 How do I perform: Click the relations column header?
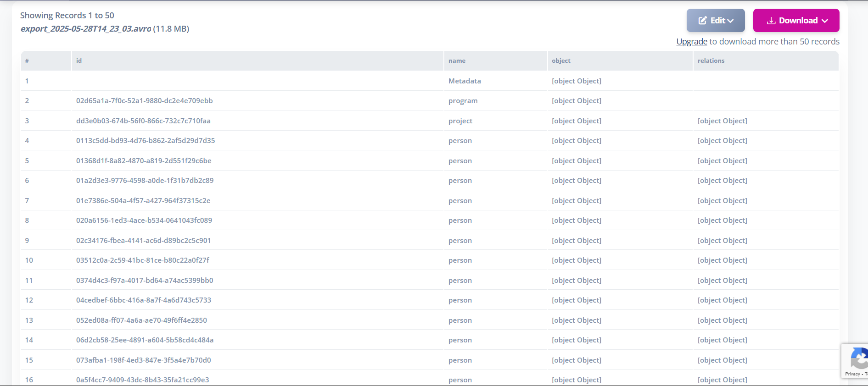coord(711,61)
